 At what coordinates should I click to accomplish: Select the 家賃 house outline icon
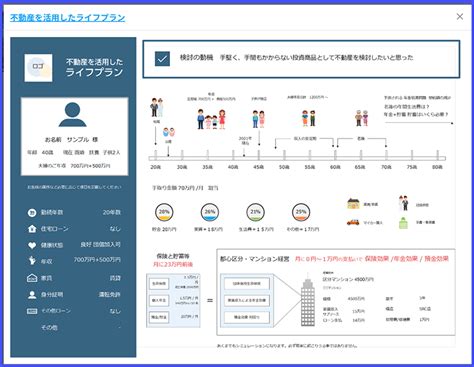point(32,278)
